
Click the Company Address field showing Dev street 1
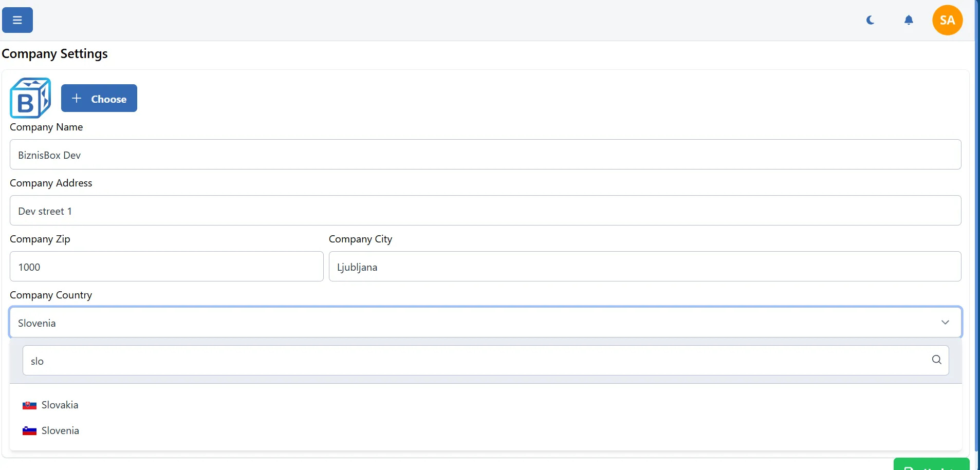[x=485, y=210]
